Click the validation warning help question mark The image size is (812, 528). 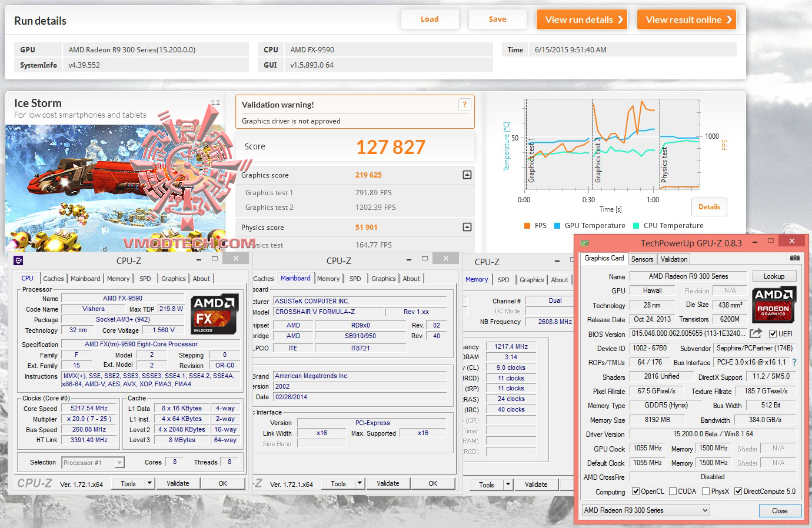(x=464, y=105)
